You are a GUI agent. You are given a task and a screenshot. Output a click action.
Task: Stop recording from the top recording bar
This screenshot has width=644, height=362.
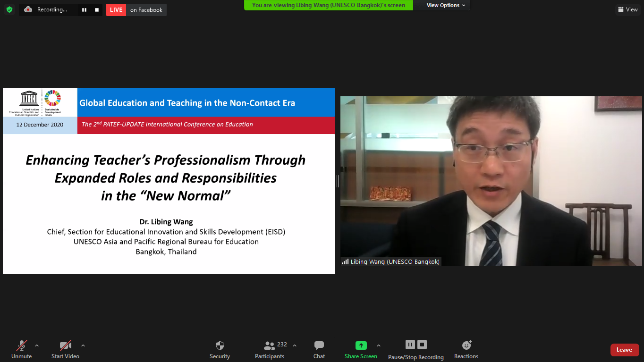point(97,10)
